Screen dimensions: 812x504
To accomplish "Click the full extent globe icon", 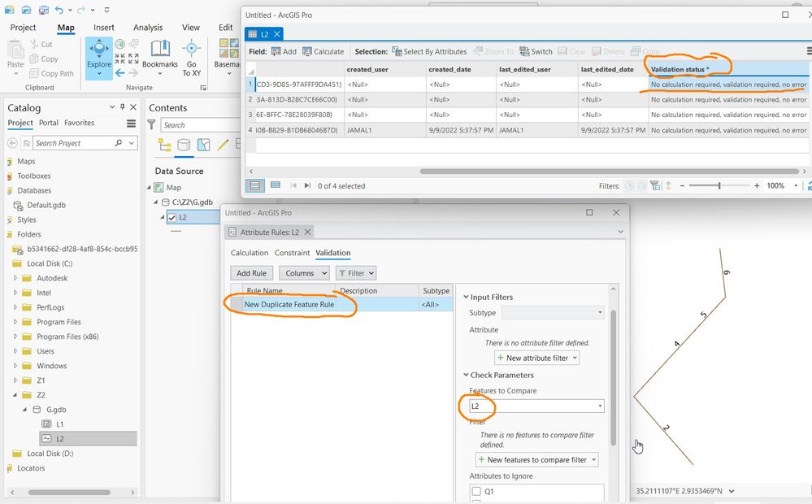I will coord(120,44).
